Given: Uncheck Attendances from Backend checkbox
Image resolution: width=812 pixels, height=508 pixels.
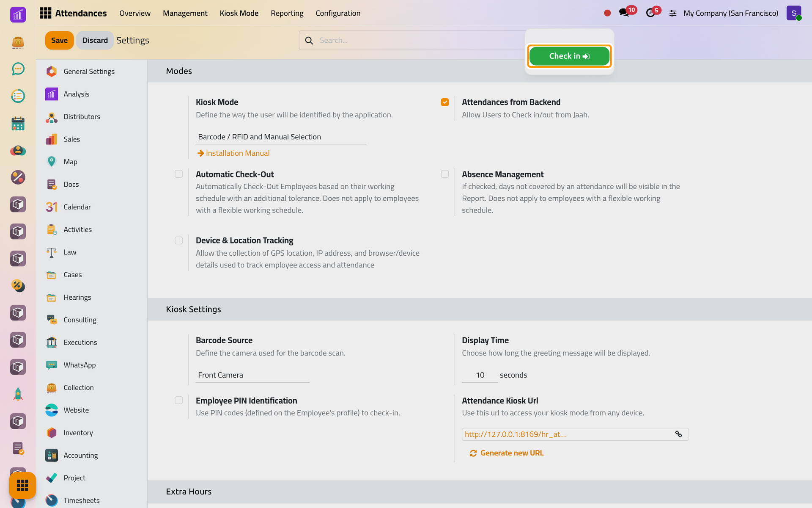Looking at the screenshot, I should 445,102.
